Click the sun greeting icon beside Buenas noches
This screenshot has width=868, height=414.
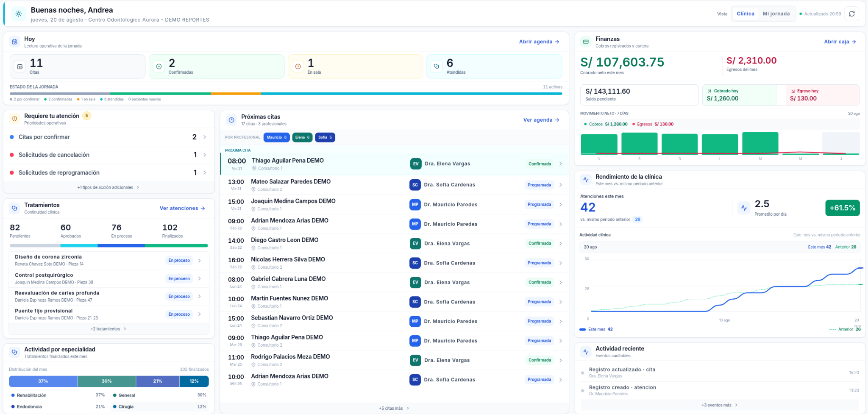point(19,14)
